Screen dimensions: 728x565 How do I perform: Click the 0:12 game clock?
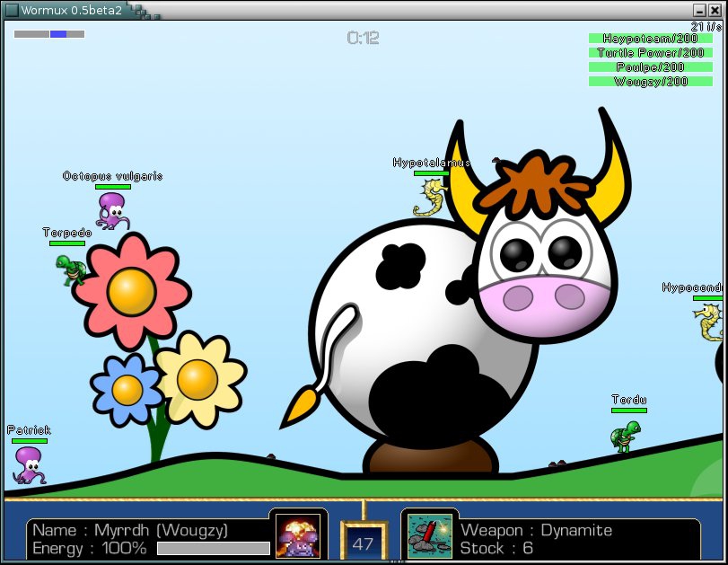363,38
